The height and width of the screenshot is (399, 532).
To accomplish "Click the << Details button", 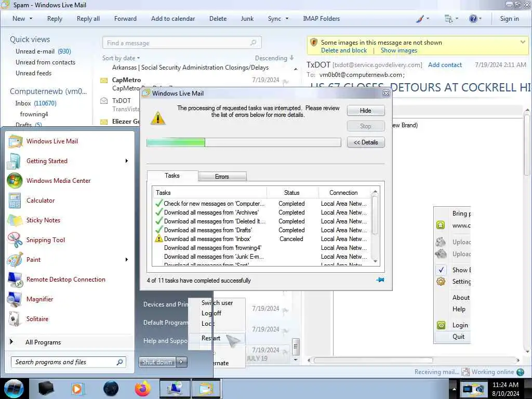I will [x=366, y=142].
